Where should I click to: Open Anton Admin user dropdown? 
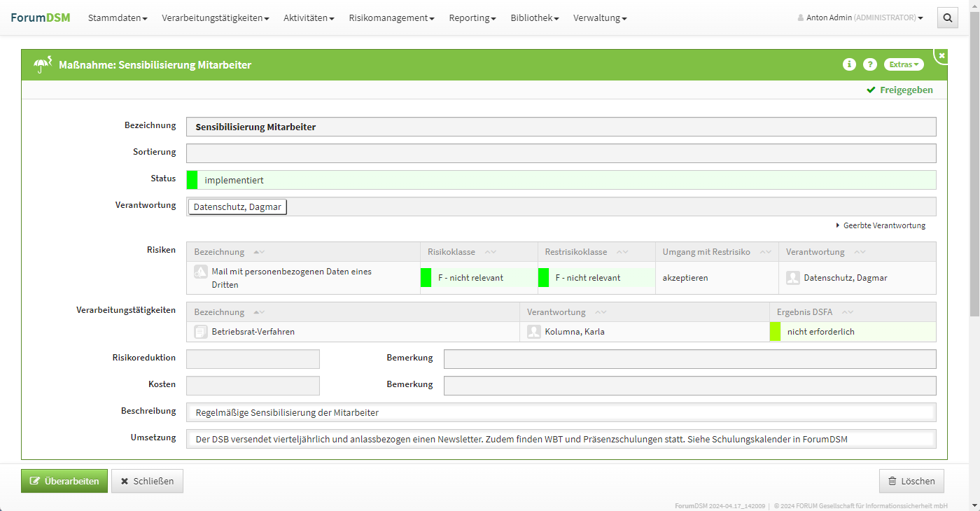(x=860, y=18)
